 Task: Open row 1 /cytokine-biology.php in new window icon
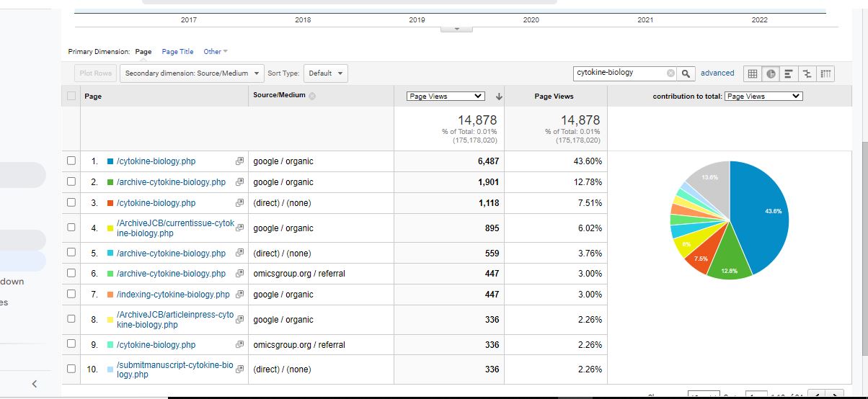pyautogui.click(x=239, y=161)
